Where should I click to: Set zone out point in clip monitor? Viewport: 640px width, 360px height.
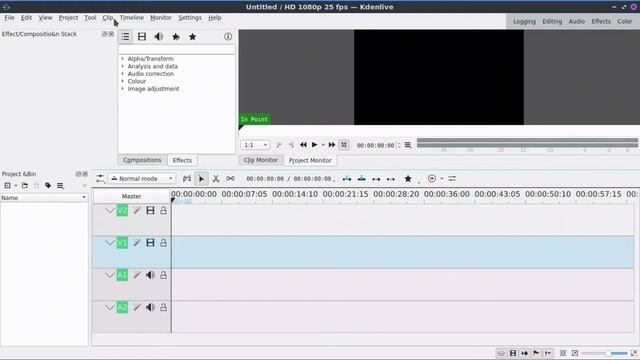291,145
